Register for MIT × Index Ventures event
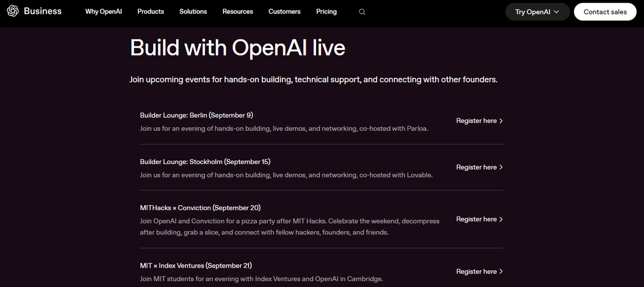 click(480, 272)
